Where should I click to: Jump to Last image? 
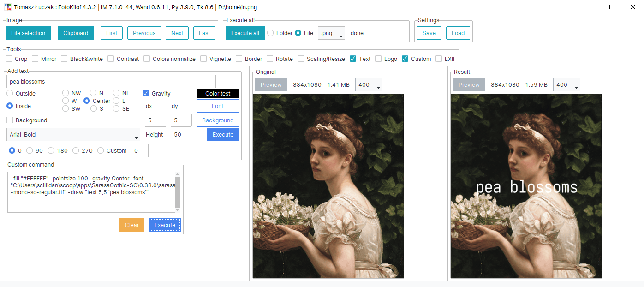coord(204,33)
